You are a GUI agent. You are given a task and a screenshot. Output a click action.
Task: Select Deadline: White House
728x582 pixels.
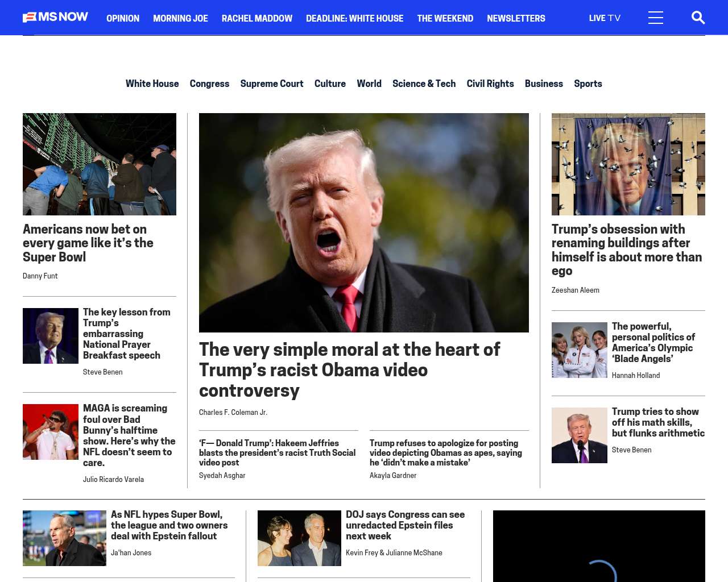[354, 18]
